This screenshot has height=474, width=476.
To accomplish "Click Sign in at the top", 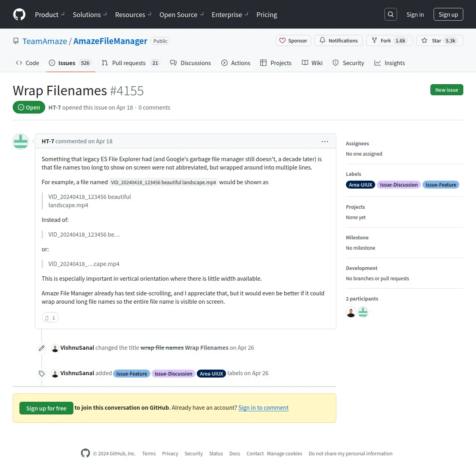I will coord(415,15).
